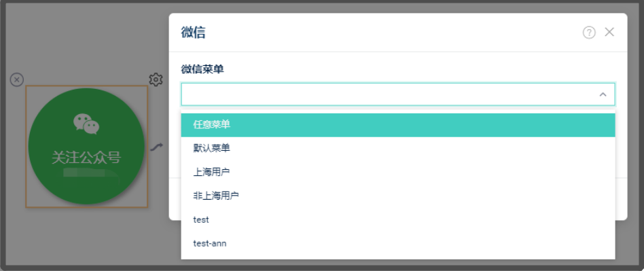
Task: Click the connector arrow beside the node
Action: [x=156, y=147]
